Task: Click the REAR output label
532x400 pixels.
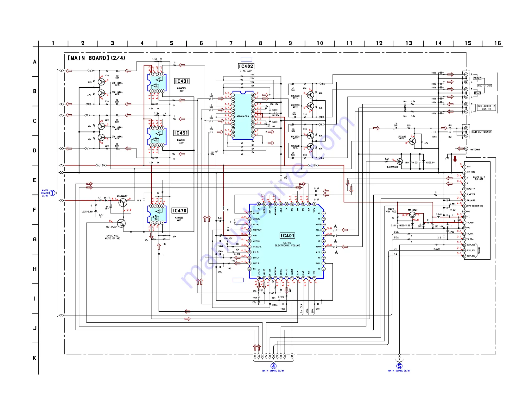Action: point(477,93)
